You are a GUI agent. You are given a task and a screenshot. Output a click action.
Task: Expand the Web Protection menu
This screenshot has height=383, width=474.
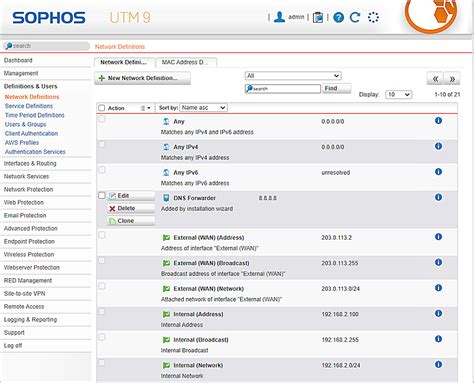click(x=24, y=202)
